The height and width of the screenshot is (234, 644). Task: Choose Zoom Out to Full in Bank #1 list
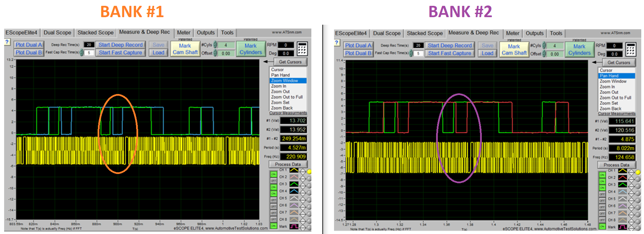tap(288, 97)
